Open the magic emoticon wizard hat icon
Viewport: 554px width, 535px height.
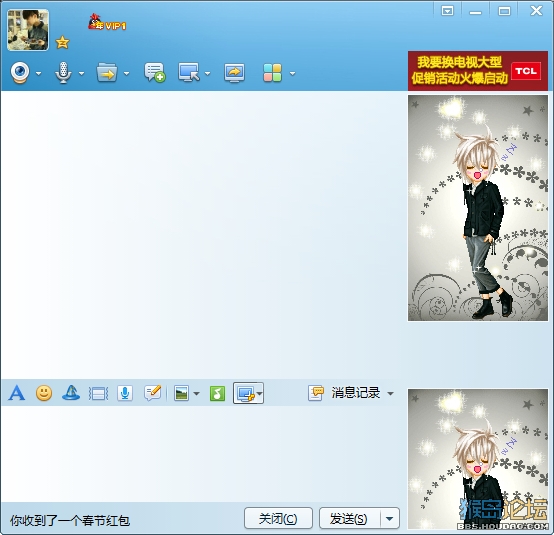[x=71, y=393]
